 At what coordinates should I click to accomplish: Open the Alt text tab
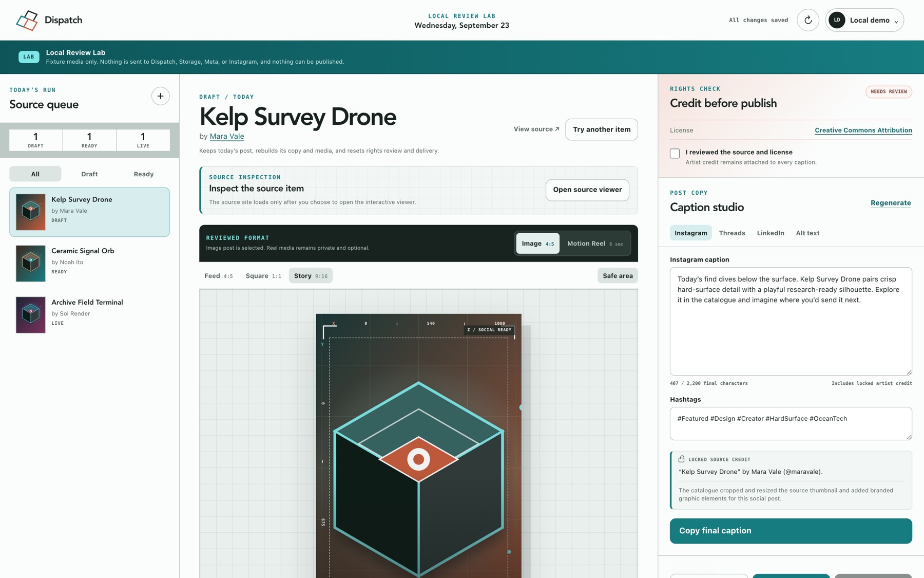pyautogui.click(x=807, y=233)
